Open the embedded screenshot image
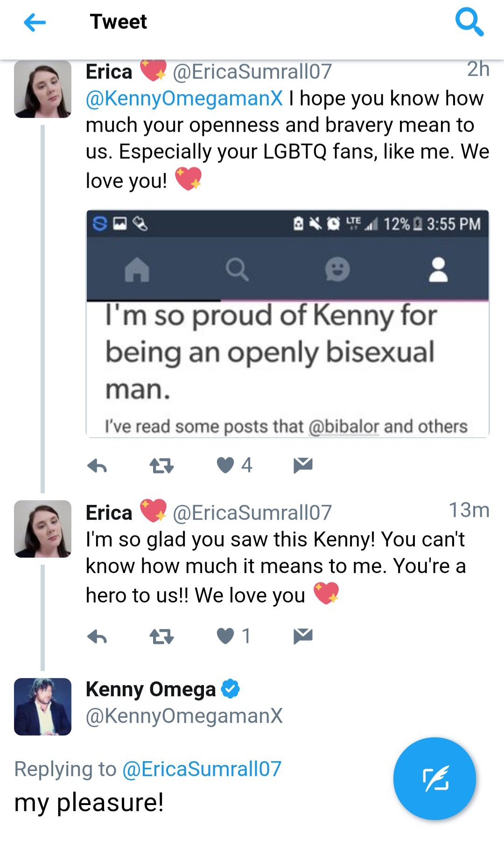This screenshot has width=504, height=848. point(287,324)
